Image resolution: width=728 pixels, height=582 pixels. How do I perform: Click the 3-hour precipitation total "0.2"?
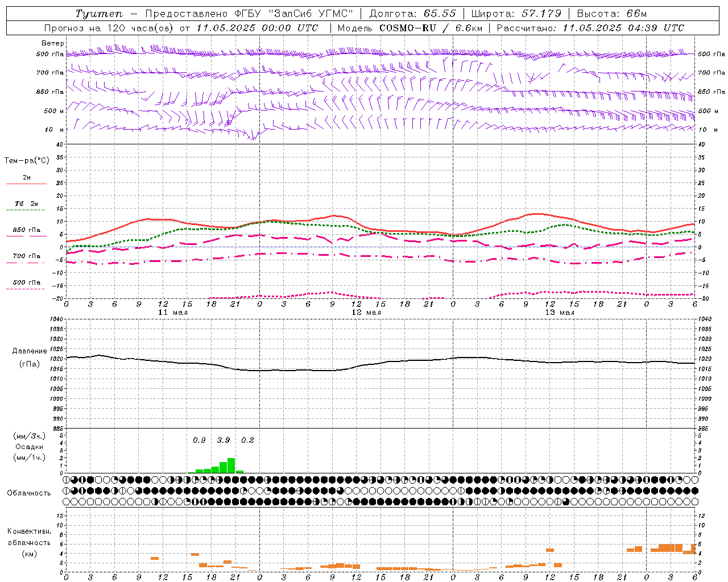coord(247,440)
